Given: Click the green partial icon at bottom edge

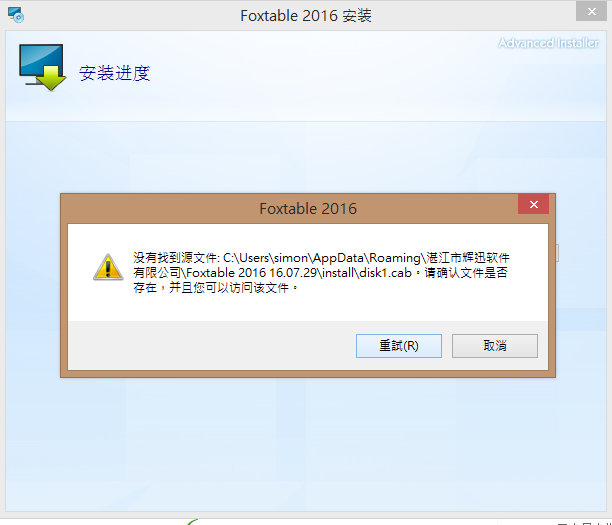Looking at the screenshot, I should (192, 522).
